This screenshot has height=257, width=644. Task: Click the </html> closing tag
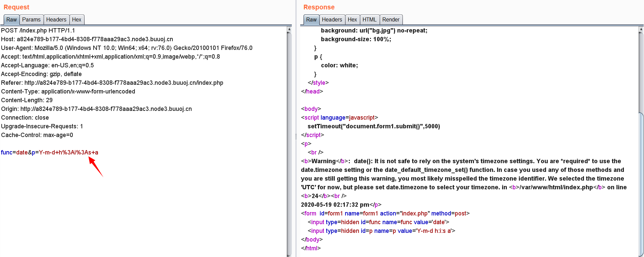pyautogui.click(x=311, y=248)
